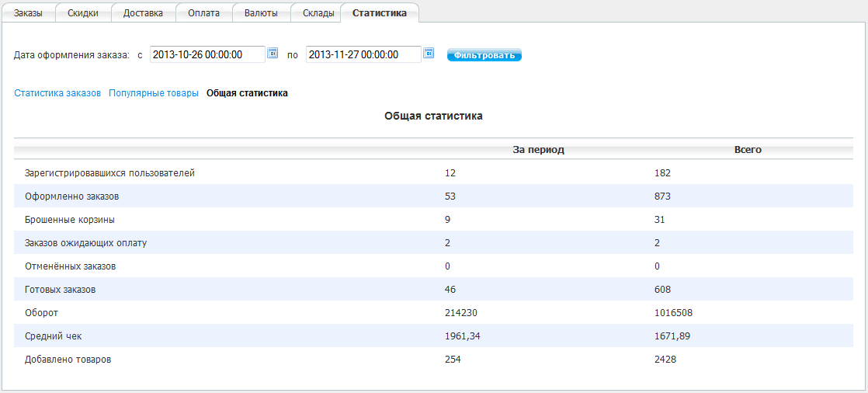Switch to the Склады tab
The width and height of the screenshot is (868, 393).
(318, 13)
